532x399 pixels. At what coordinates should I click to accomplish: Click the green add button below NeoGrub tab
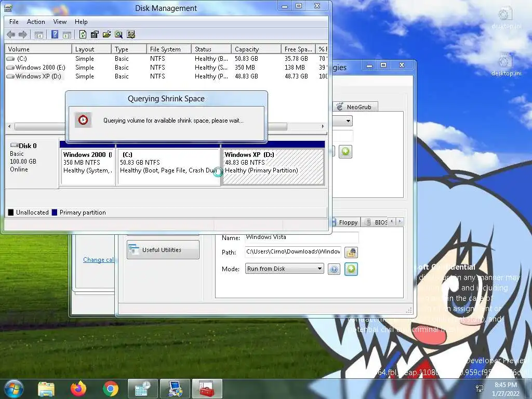[x=345, y=151]
